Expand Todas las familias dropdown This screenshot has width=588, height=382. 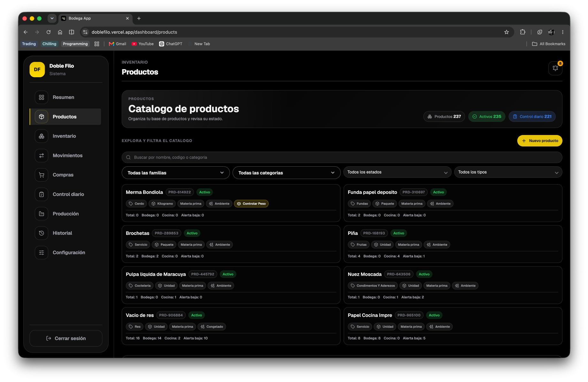pos(176,173)
